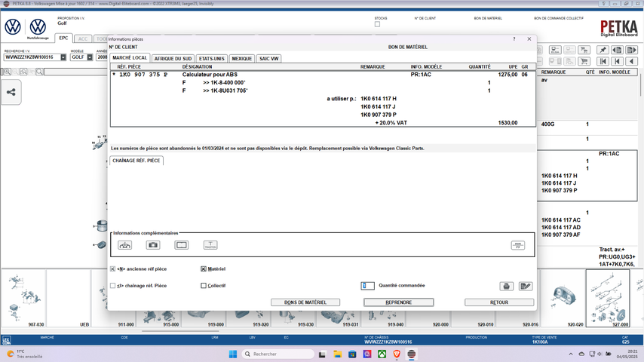Open the Windows Start menu
The width and height of the screenshot is (644, 362).
(x=233, y=354)
